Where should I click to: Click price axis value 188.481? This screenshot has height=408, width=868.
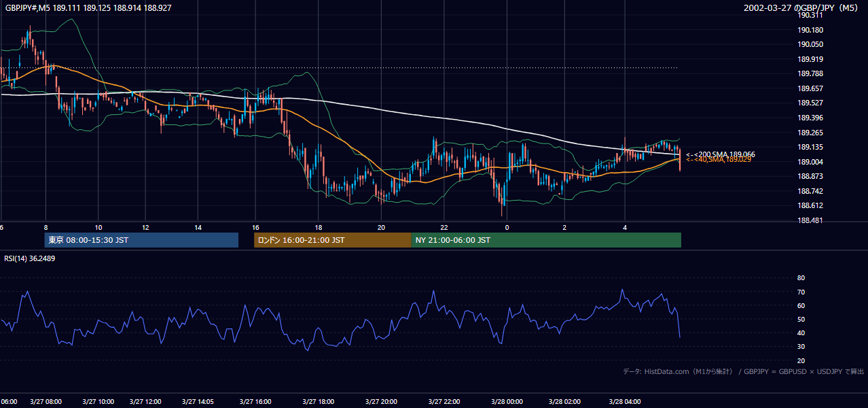[810, 220]
